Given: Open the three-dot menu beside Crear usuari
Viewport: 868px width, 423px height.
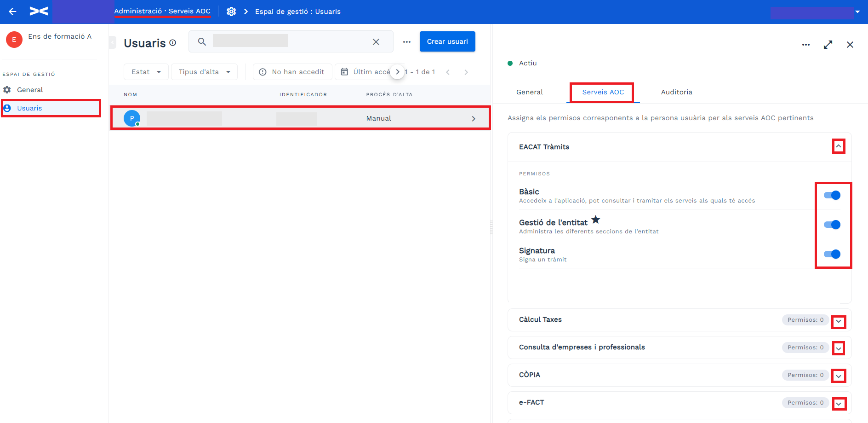Looking at the screenshot, I should tap(407, 42).
